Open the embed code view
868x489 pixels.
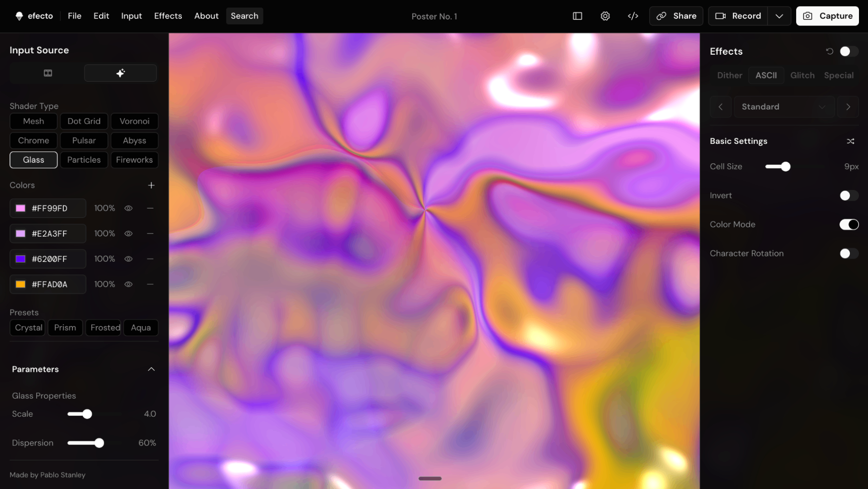pyautogui.click(x=633, y=16)
